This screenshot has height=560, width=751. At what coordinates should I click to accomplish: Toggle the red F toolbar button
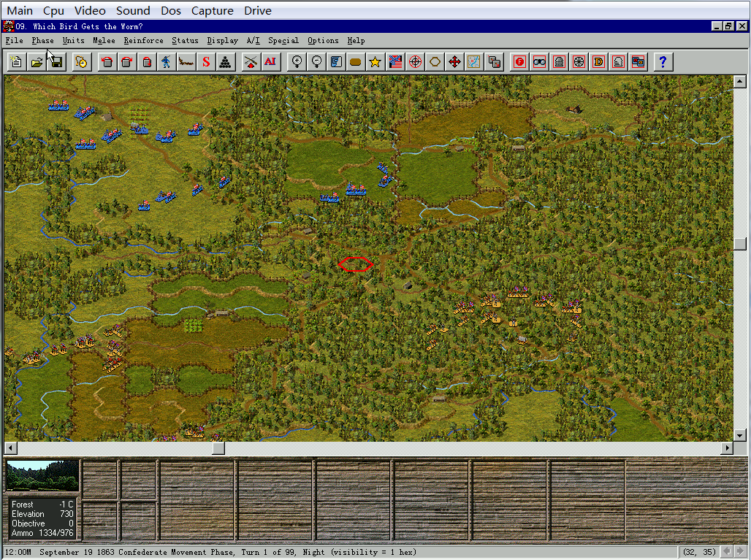[520, 62]
